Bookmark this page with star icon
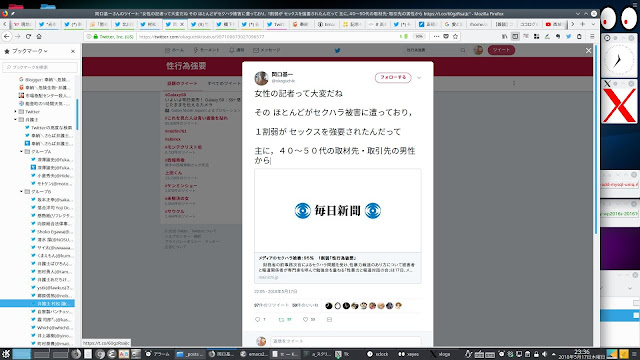640x360 pixels. 455,36
